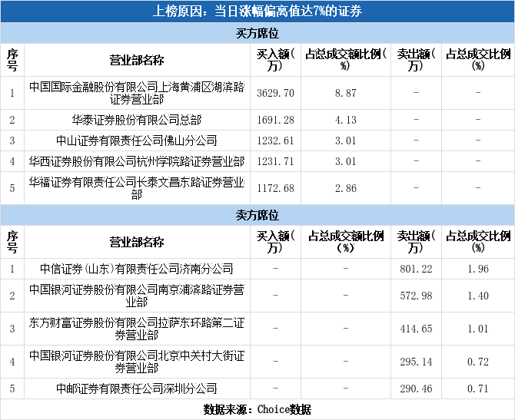
Task: Click sell ratio 1.96
Action: coord(478,269)
